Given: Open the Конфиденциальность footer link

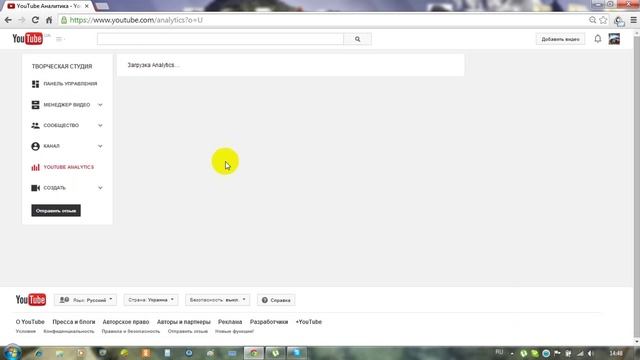Looking at the screenshot, I should [69, 331].
